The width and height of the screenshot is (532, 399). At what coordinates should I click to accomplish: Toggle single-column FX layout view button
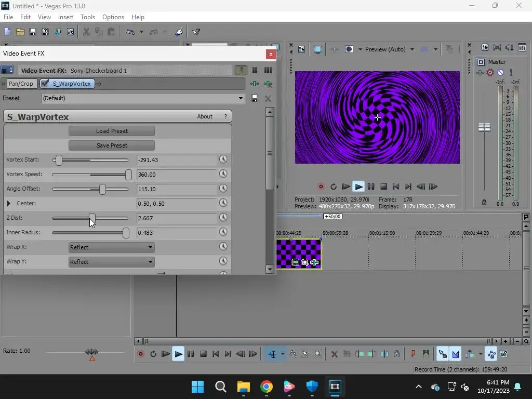tap(241, 70)
